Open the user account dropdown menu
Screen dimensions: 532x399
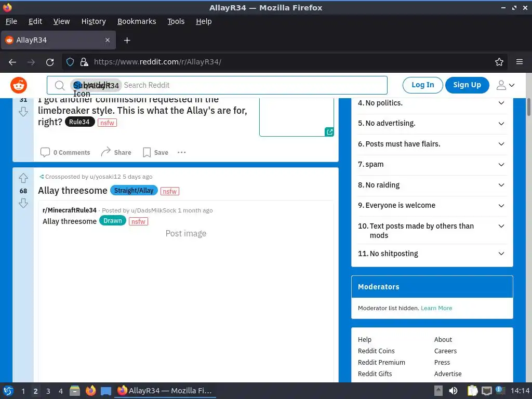[505, 85]
